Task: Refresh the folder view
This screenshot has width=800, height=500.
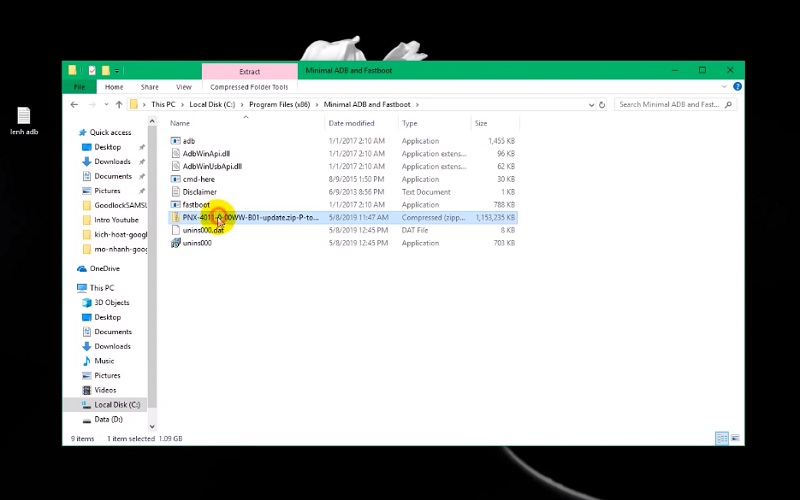Action: pos(602,105)
